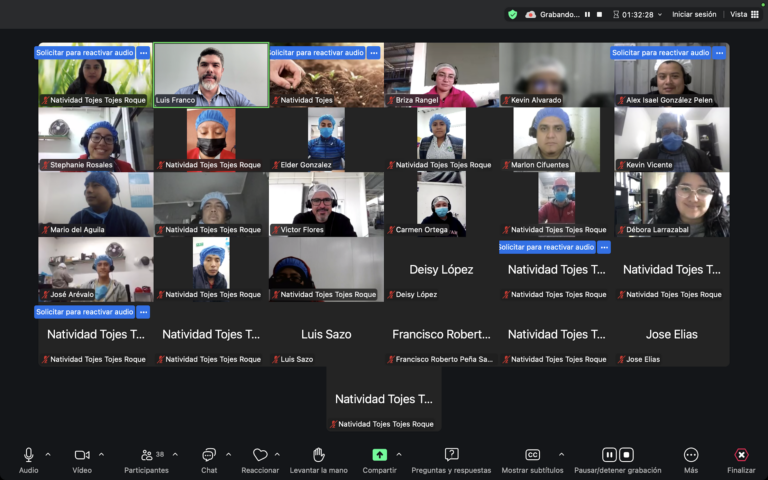Select Victor Flores' video tile
The width and height of the screenshot is (768, 480).
point(326,204)
